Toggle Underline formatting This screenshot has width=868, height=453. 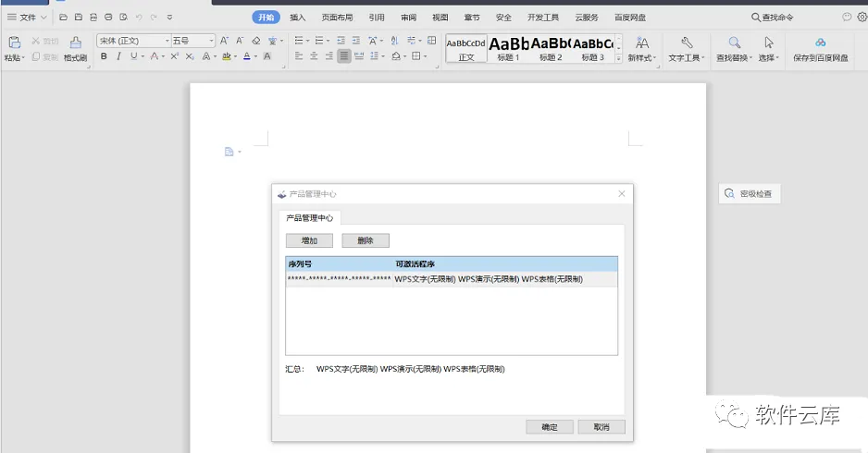(x=133, y=55)
